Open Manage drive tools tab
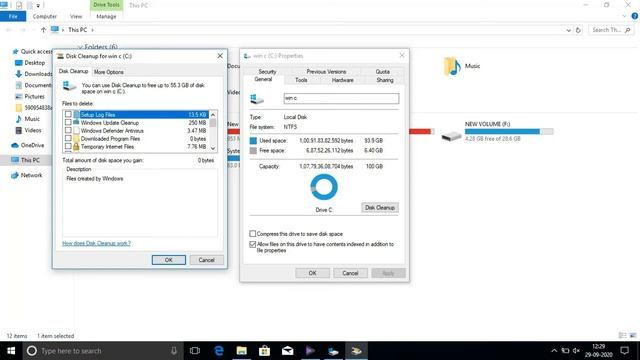Screen dimensions: 640x360 pos(106,16)
